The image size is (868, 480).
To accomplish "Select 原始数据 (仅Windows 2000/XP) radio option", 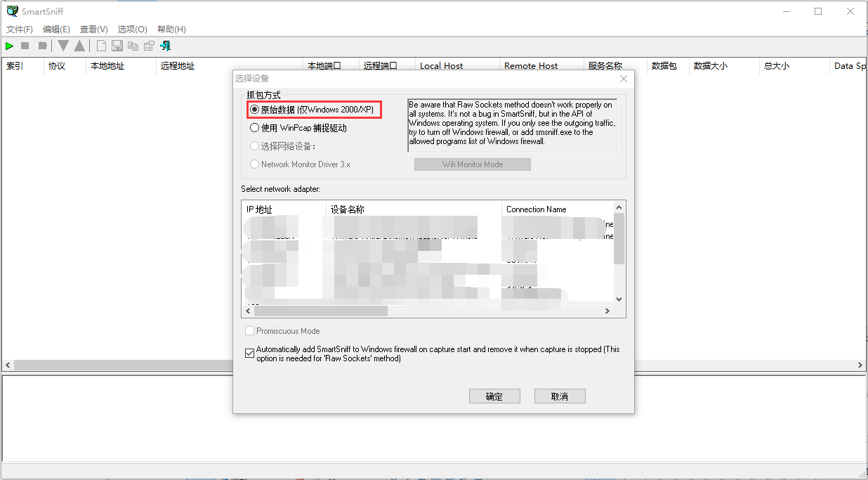I will (x=313, y=110).
